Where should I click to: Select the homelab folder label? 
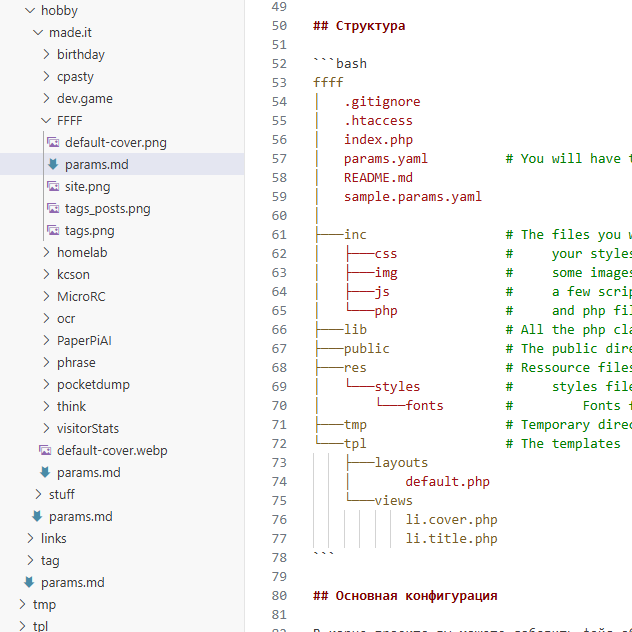82,252
